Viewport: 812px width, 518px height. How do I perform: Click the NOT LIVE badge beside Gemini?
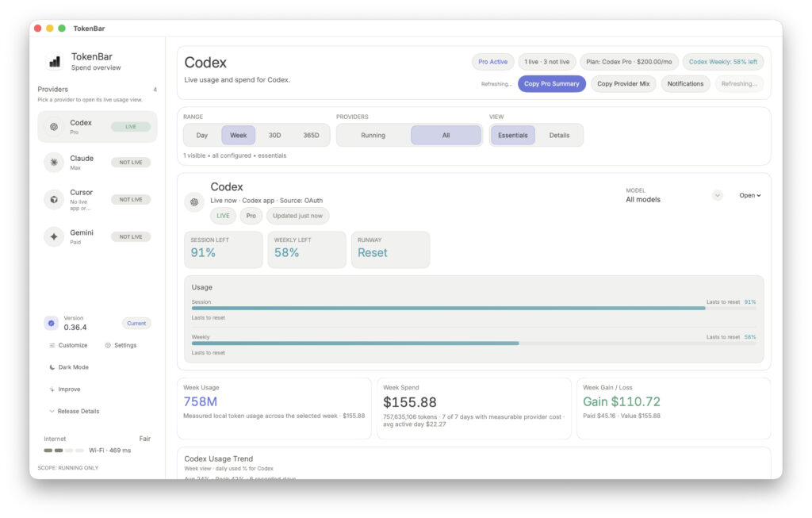coord(131,236)
